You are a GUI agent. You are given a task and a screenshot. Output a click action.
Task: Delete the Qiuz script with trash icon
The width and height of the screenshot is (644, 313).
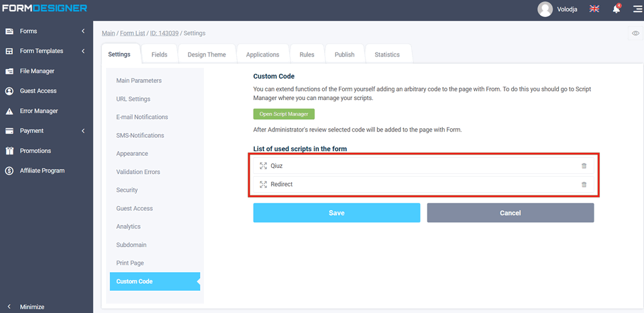coord(584,166)
